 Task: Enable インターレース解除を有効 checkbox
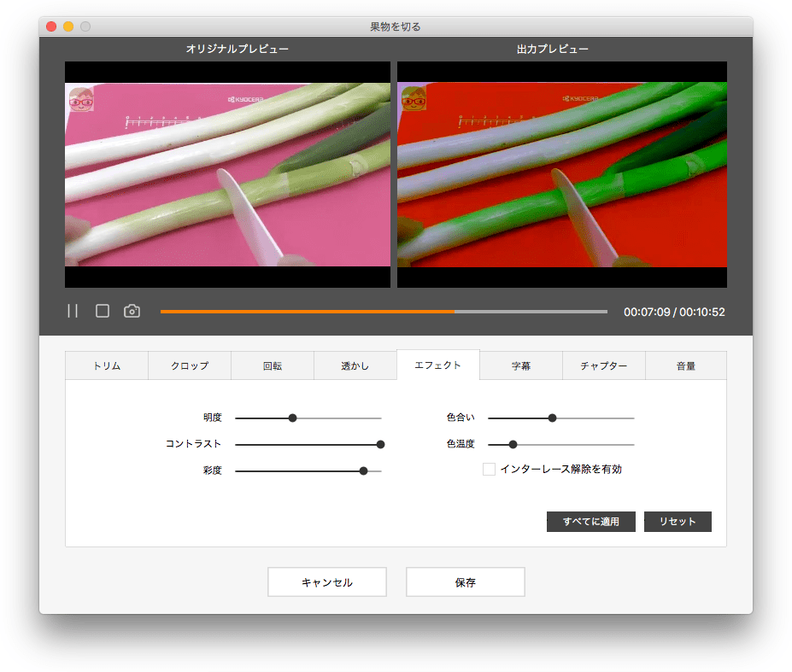tap(489, 469)
